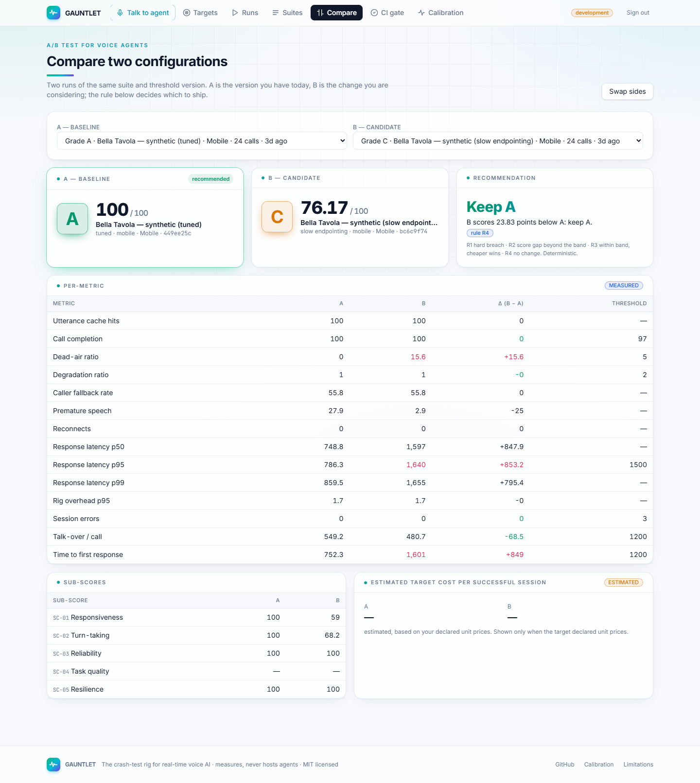Image resolution: width=700 pixels, height=783 pixels.
Task: Open the Limitations footer link
Action: (x=638, y=765)
